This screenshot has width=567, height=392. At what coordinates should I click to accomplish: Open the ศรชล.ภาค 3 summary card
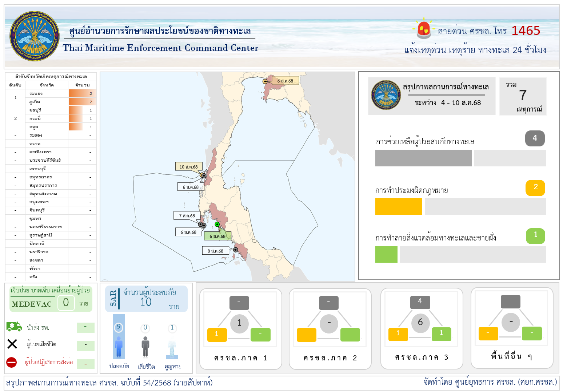point(421,329)
